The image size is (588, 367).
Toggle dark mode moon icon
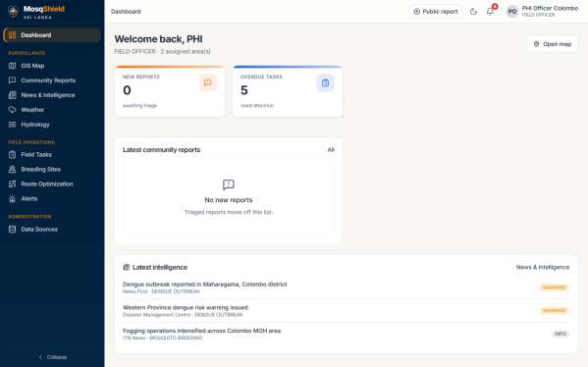pos(473,12)
